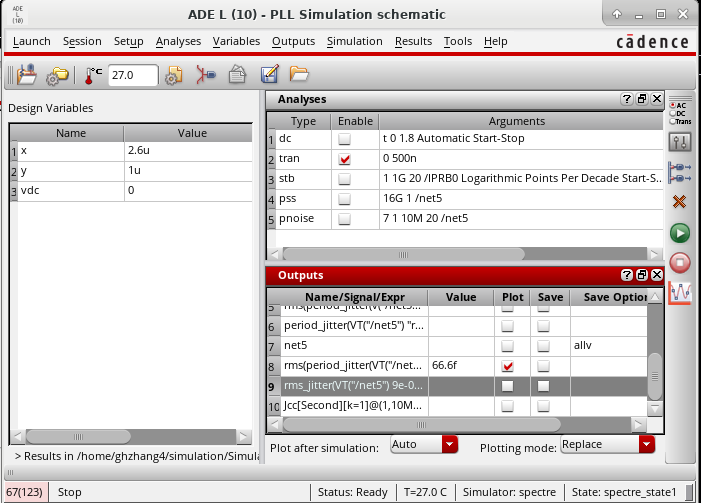
Task: Open help for the Outputs panel
Action: [x=627, y=275]
